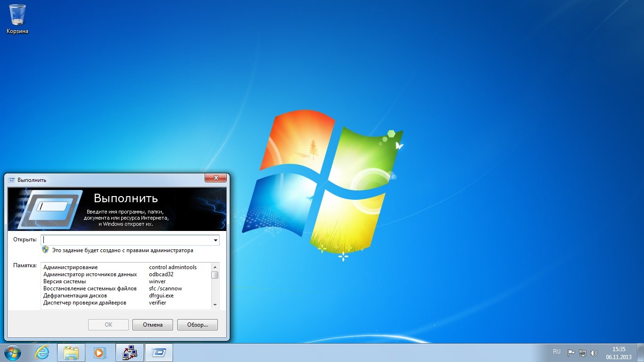The width and height of the screenshot is (644, 362).
Task: Open the taskbar clock showing 15:35
Action: click(619, 353)
